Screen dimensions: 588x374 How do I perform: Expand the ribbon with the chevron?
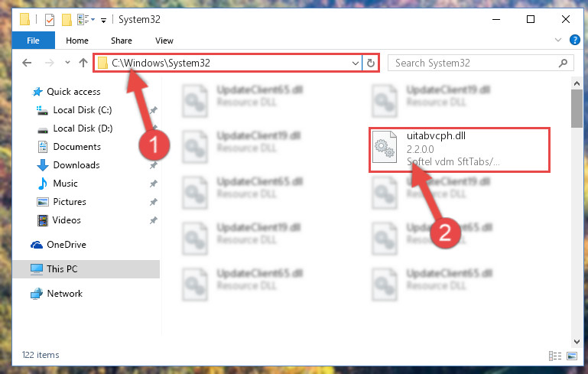point(558,40)
